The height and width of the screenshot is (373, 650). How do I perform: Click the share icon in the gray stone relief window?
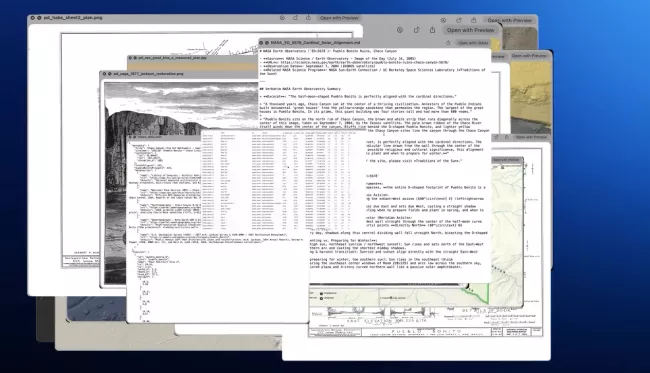473,20
